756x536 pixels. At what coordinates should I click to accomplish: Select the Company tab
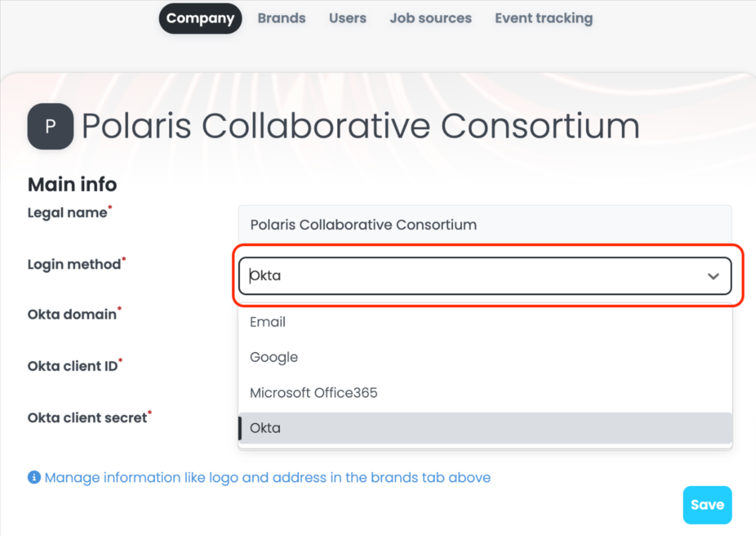[x=200, y=18]
